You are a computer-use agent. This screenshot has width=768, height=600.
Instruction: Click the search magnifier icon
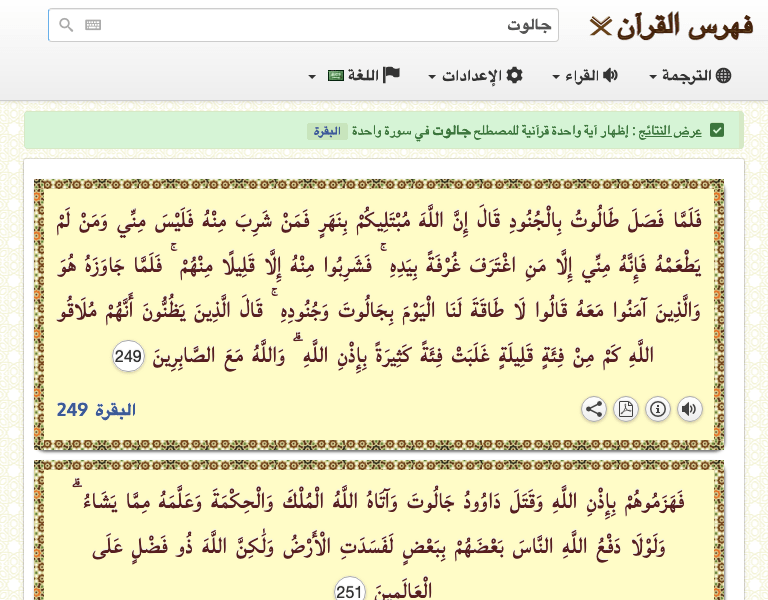click(66, 25)
